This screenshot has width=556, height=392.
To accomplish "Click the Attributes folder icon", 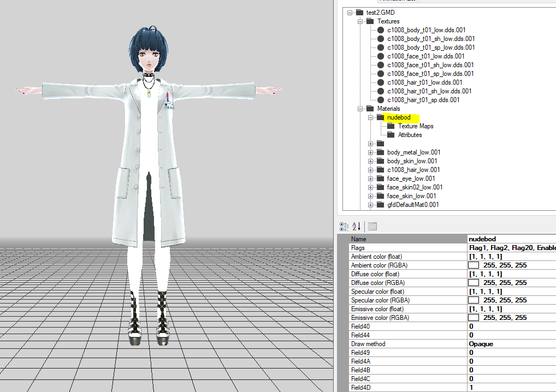I will tap(391, 135).
